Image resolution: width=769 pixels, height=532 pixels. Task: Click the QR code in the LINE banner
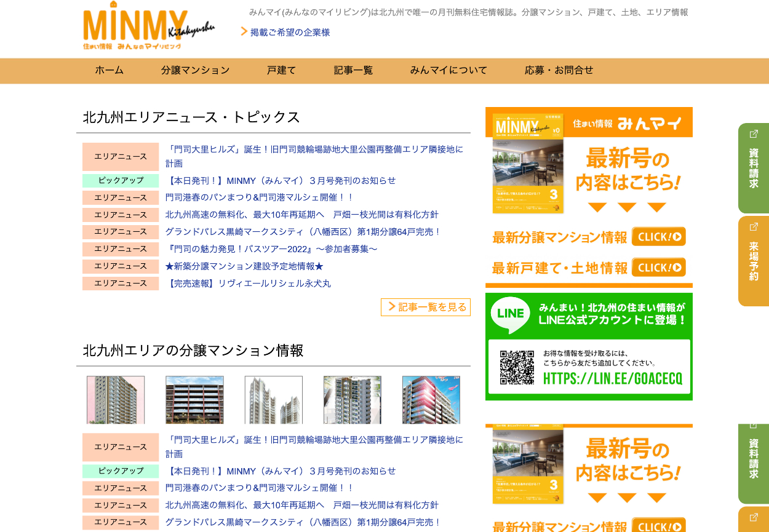click(x=517, y=367)
